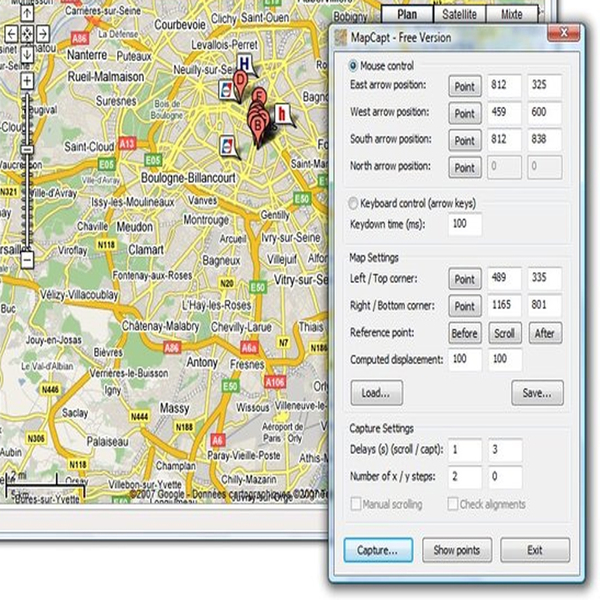Click the number of x steps field
The width and height of the screenshot is (600, 600).
[x=465, y=477]
